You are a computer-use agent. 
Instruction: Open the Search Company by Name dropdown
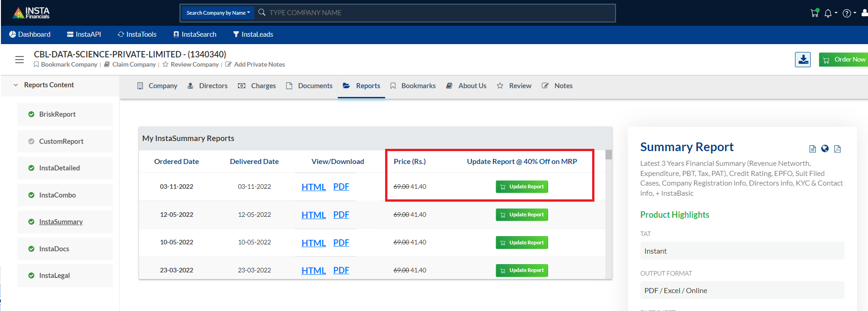218,13
